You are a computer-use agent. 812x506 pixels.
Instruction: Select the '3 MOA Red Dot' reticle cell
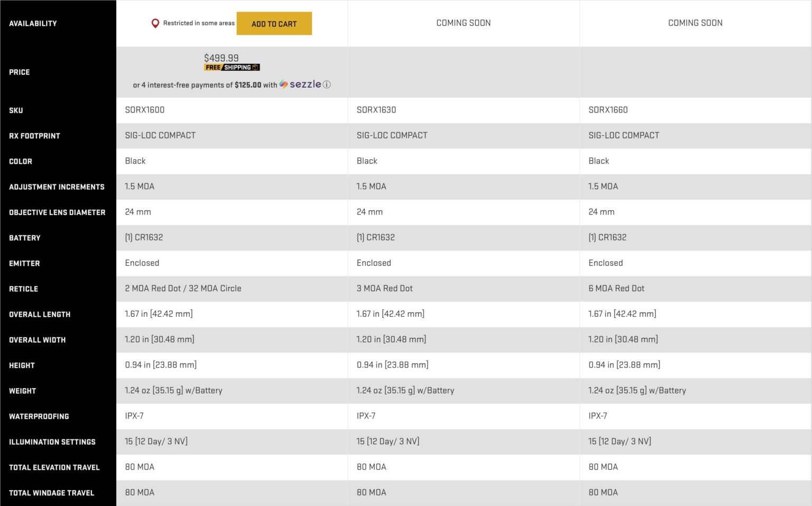pyautogui.click(x=384, y=288)
